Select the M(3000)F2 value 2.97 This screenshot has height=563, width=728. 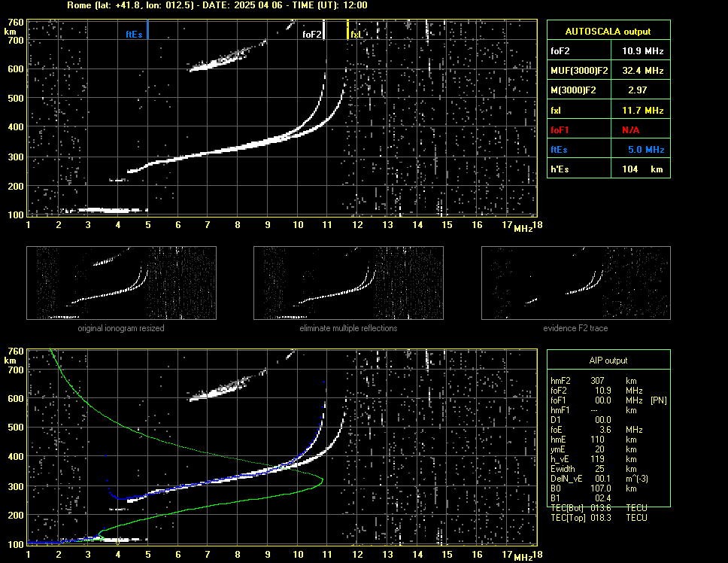point(637,90)
